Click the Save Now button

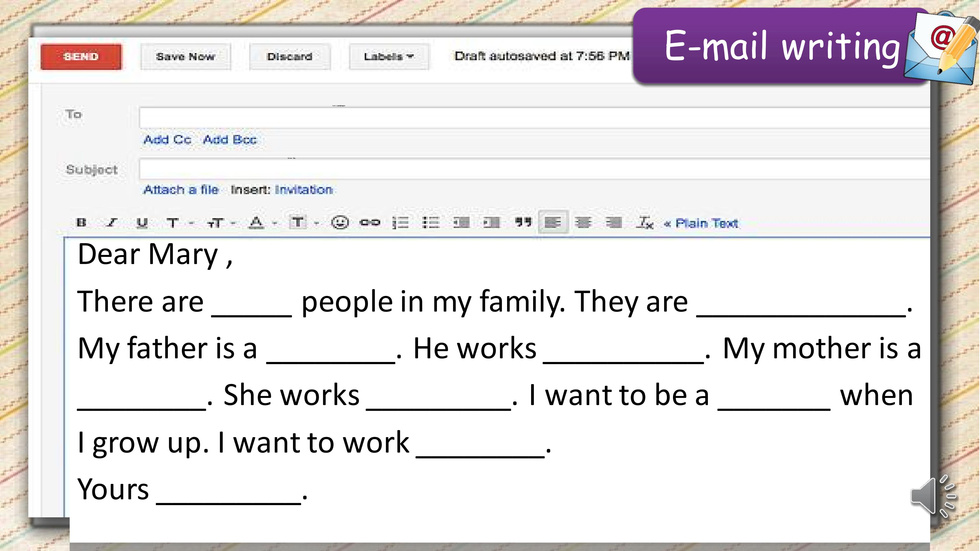coord(186,57)
